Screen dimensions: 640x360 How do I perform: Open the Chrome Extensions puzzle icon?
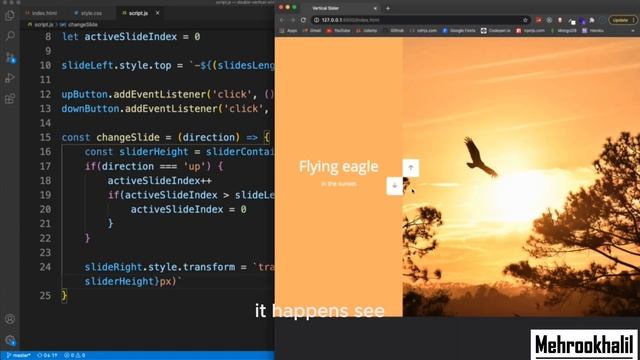[x=592, y=20]
